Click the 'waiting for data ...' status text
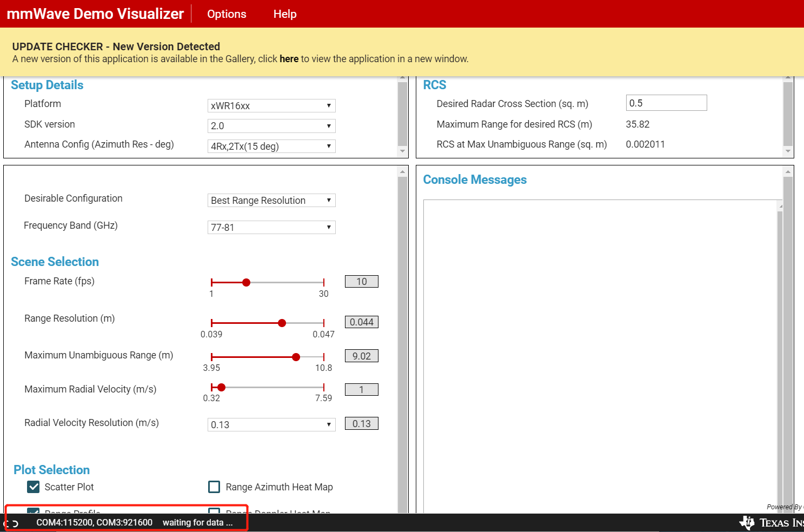The height and width of the screenshot is (532, 804). pyautogui.click(x=197, y=523)
